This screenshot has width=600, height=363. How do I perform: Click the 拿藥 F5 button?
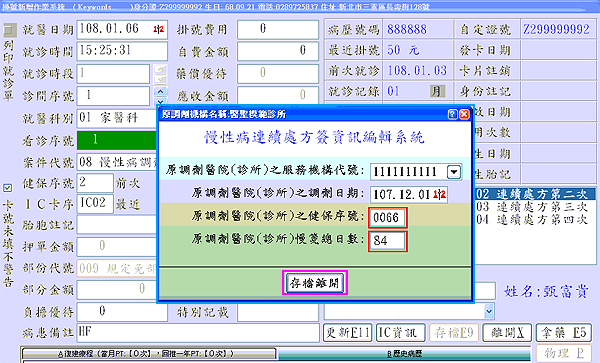click(563, 332)
